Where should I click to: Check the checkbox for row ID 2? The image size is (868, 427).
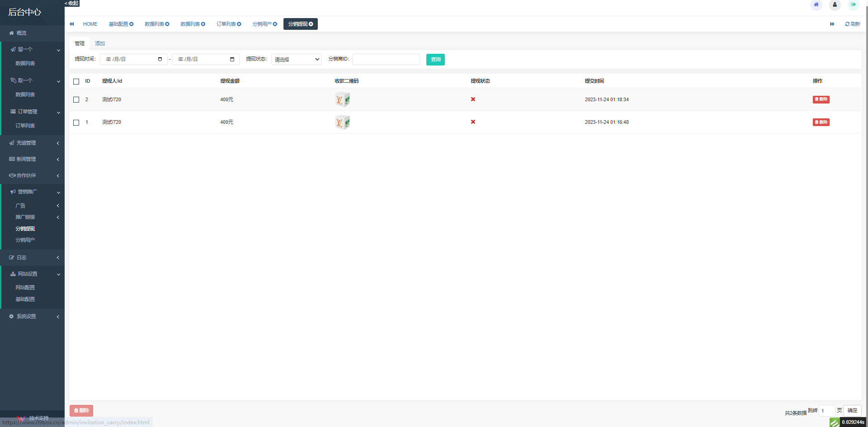[76, 100]
